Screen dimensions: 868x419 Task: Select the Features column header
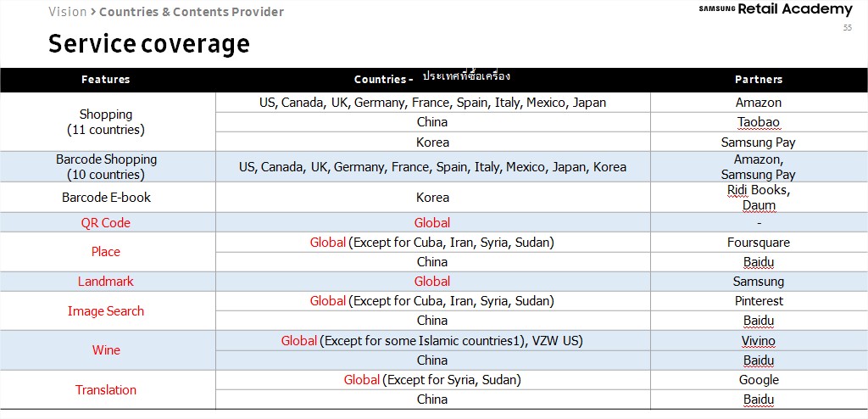(106, 79)
